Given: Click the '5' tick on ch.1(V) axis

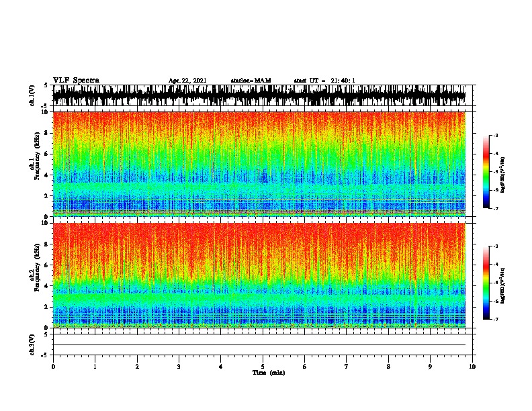Looking at the screenshot, I should coord(46,85).
